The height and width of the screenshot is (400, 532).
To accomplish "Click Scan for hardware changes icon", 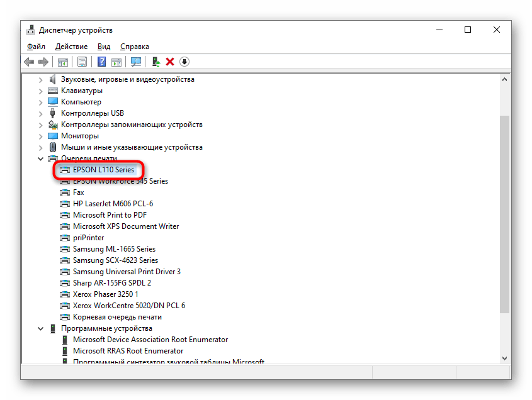I will 135,62.
